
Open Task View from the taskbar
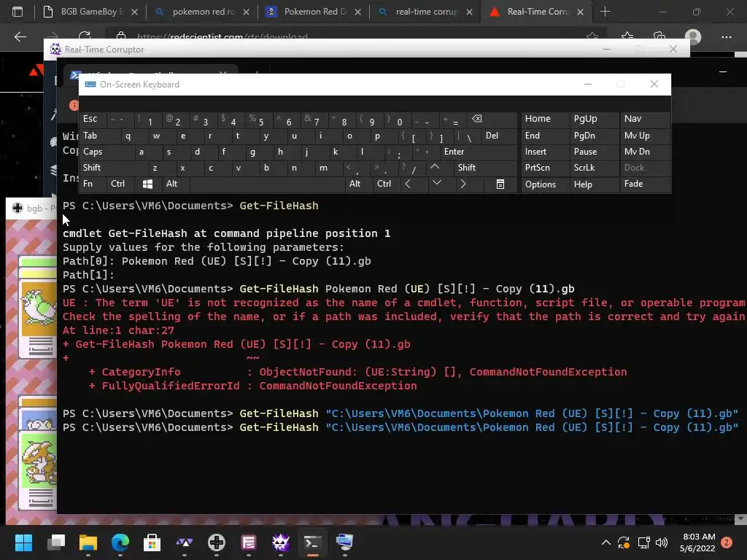coord(56,542)
